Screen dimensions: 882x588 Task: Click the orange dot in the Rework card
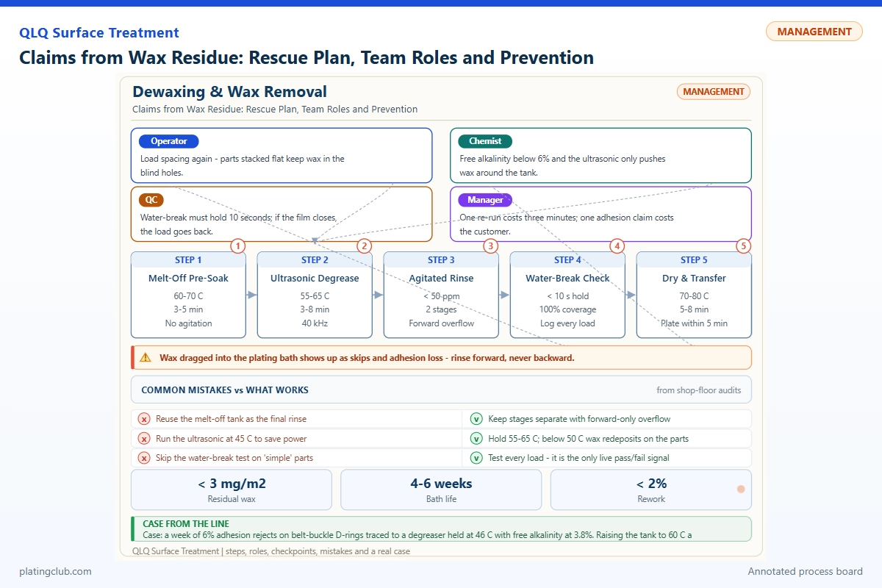[x=741, y=490]
